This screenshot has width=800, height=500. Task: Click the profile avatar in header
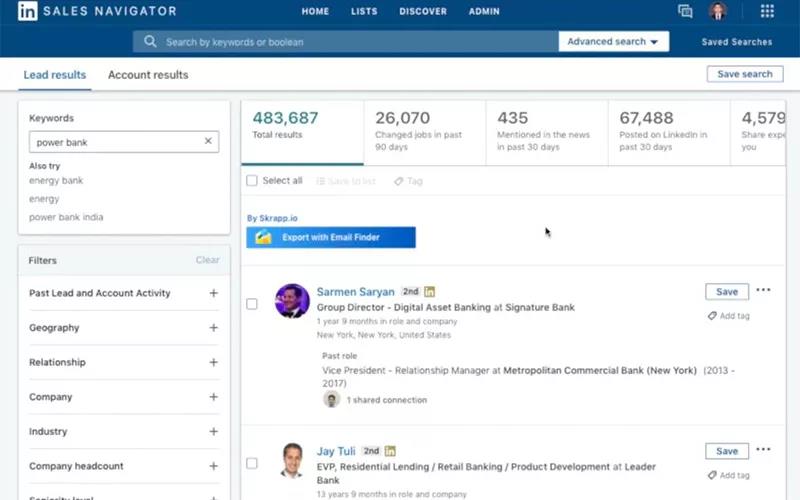[717, 12]
